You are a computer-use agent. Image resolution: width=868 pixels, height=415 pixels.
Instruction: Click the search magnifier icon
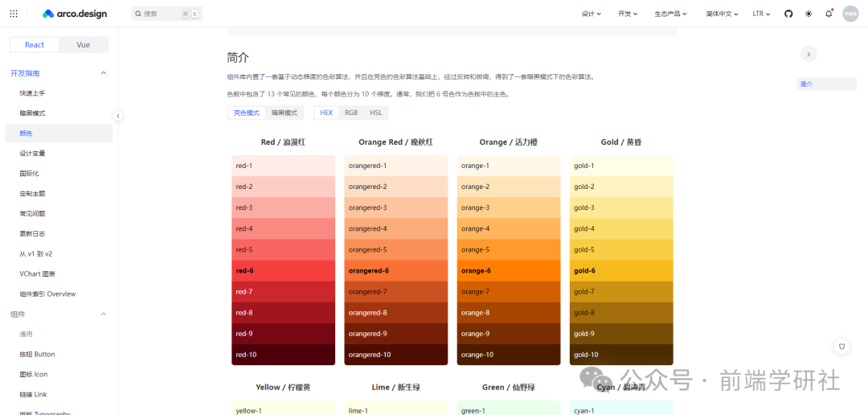coord(138,14)
